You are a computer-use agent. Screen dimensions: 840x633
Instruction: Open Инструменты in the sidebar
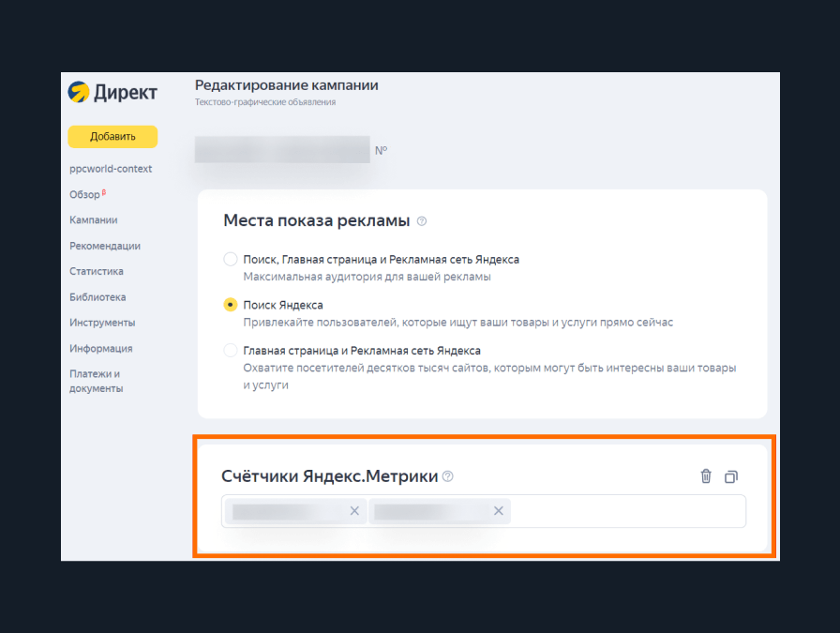pyautogui.click(x=102, y=323)
